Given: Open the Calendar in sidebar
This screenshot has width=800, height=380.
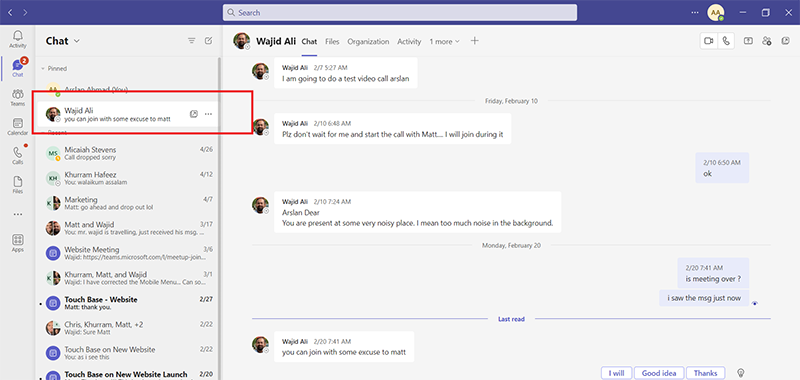Looking at the screenshot, I should (18, 126).
